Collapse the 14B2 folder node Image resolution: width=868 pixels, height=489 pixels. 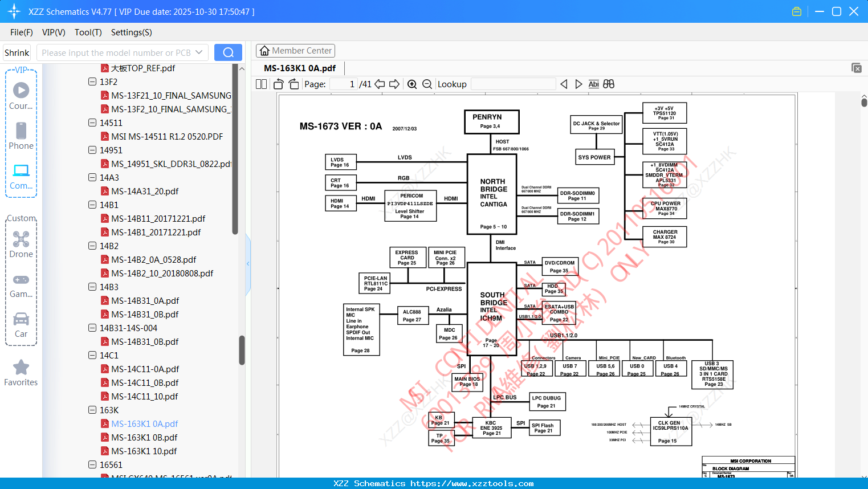click(92, 246)
